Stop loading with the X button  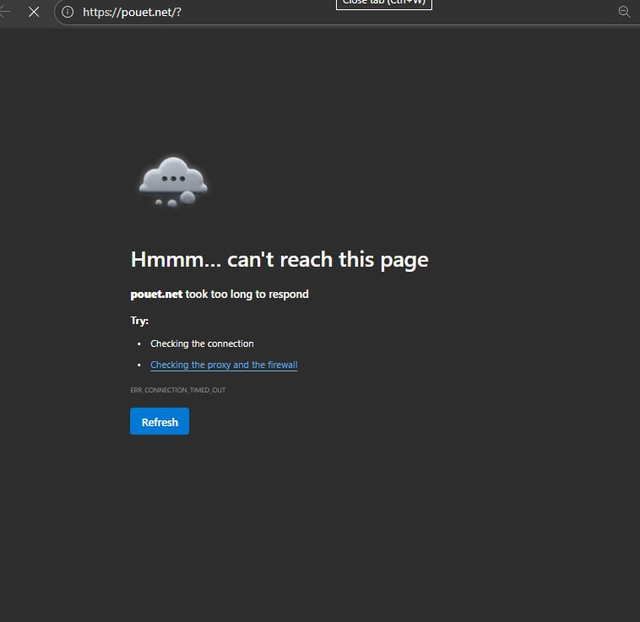(x=33, y=12)
